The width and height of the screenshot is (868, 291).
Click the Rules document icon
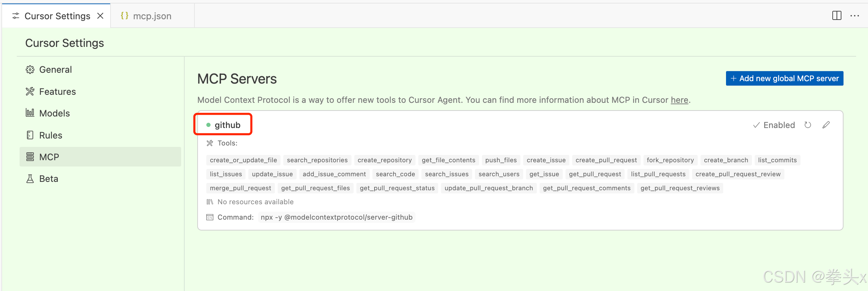[30, 135]
